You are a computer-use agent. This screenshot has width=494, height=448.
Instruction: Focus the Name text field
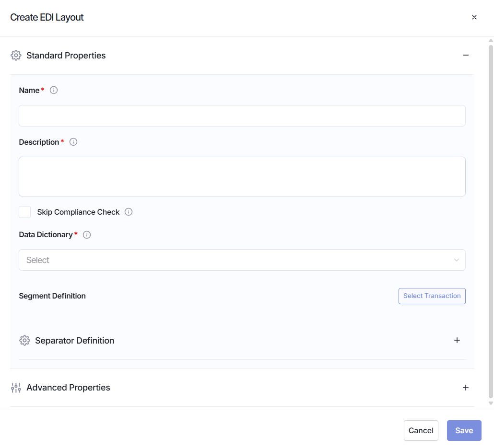coord(242,116)
